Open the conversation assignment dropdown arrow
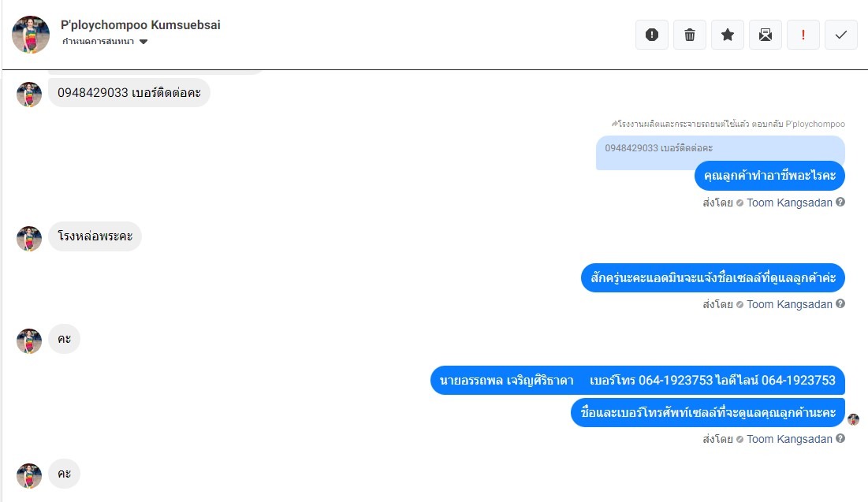 [143, 42]
